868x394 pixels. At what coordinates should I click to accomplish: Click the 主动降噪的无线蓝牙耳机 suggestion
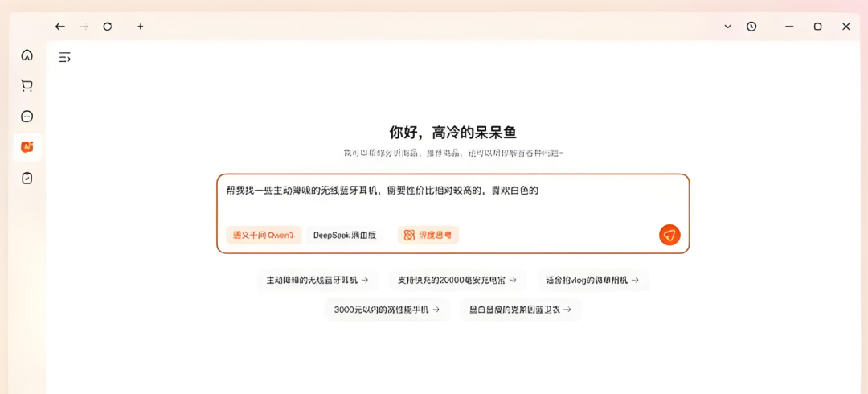pos(317,280)
